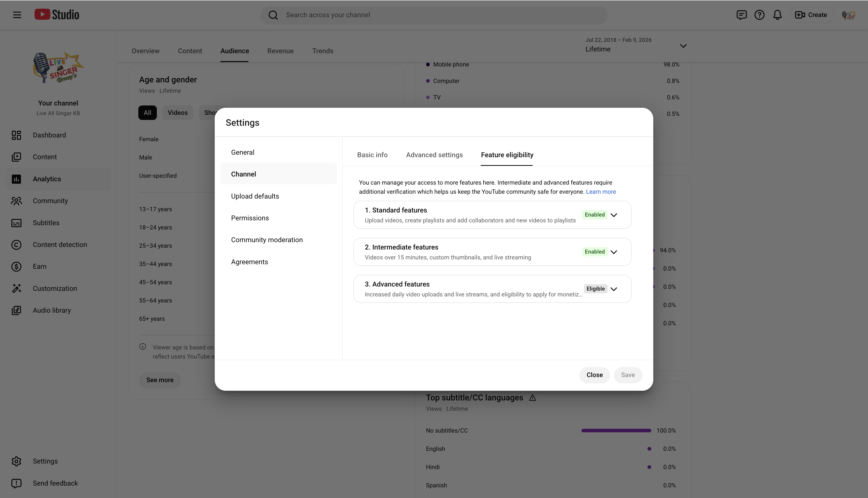Open the Trends analytics tab
The height and width of the screenshot is (498, 868).
[322, 51]
